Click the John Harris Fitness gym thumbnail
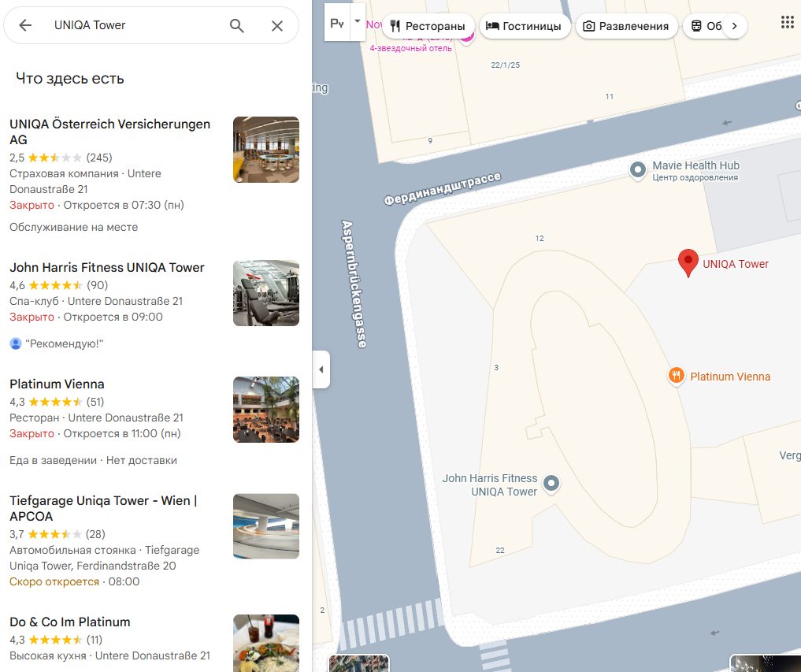This screenshot has width=801, height=672. 265,293
